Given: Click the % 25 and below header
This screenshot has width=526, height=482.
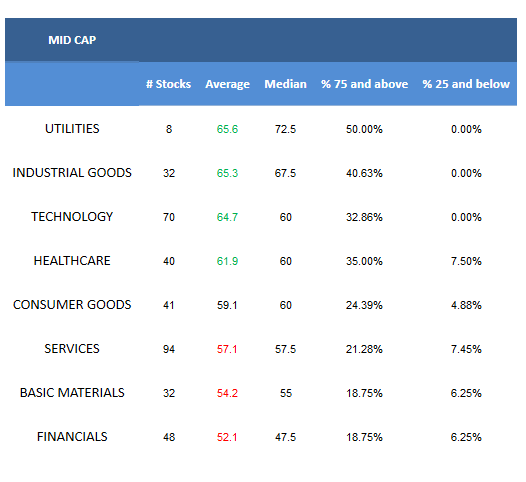Looking at the screenshot, I should pos(466,84).
